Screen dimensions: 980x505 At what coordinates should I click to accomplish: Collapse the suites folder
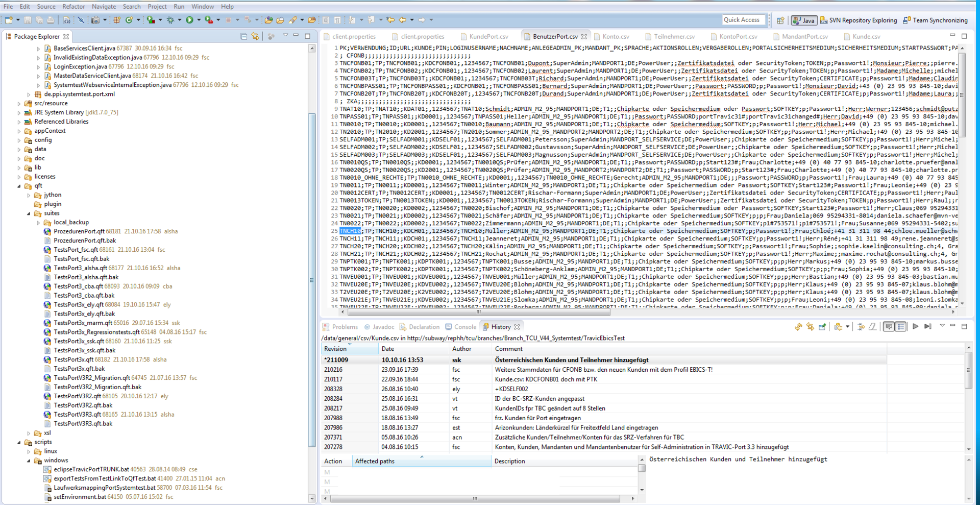29,213
